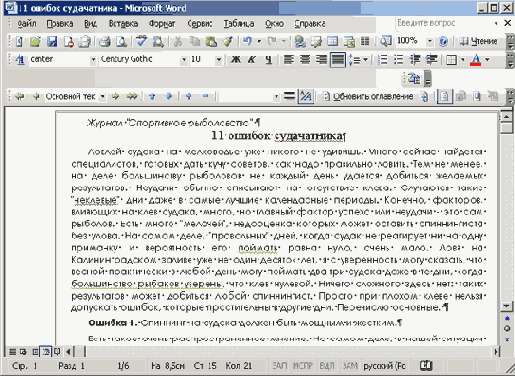Activate the Format Painter brush icon
The image size is (515, 376).
(x=228, y=41)
